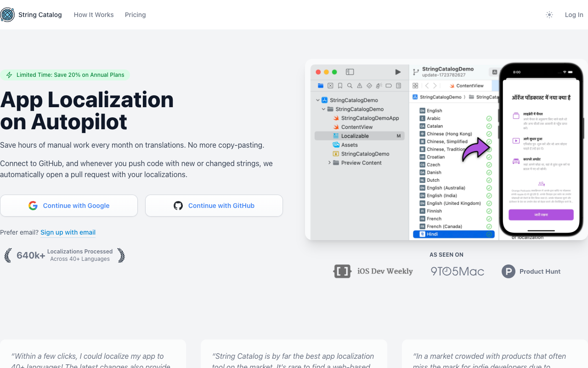The height and width of the screenshot is (368, 588).
Task: Click the green checkmark beside Dutch
Action: click(x=489, y=180)
